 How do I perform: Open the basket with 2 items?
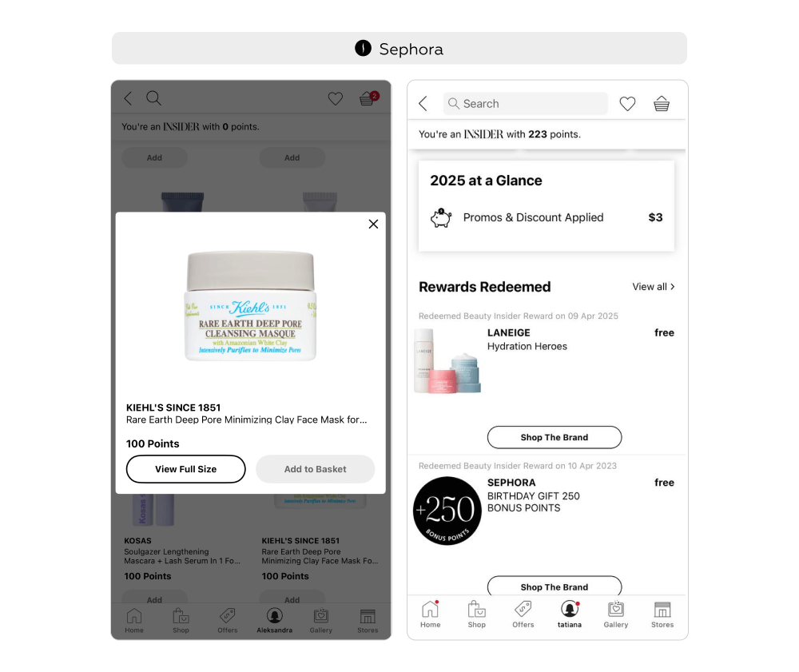pos(369,97)
